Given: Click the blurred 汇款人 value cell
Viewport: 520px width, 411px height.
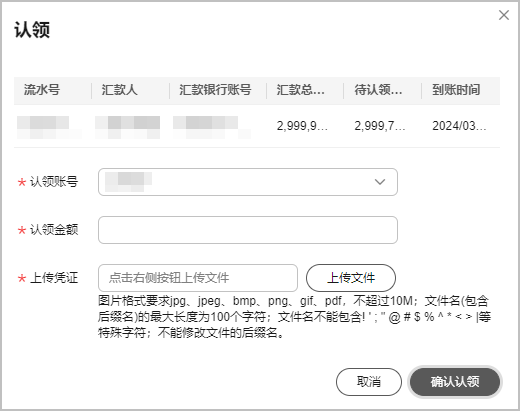Looking at the screenshot, I should click(127, 127).
